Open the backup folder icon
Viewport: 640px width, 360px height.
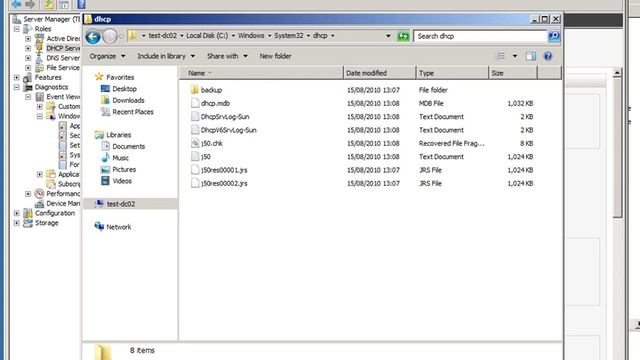[x=195, y=90]
